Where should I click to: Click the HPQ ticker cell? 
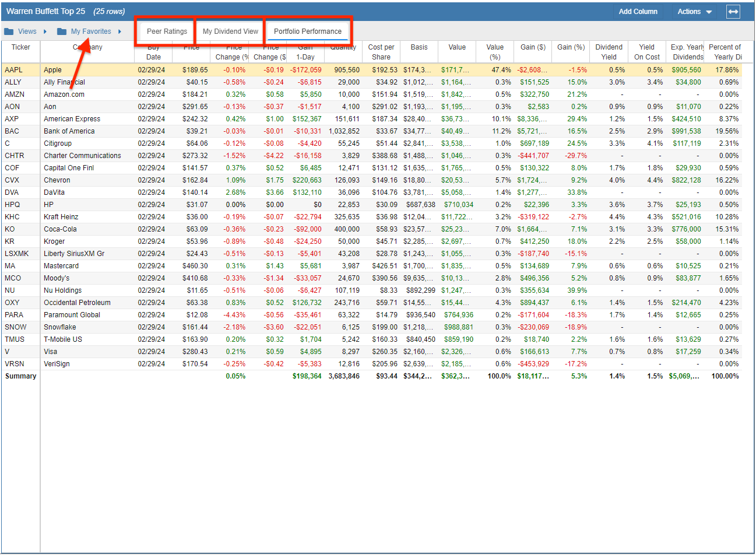coord(12,205)
